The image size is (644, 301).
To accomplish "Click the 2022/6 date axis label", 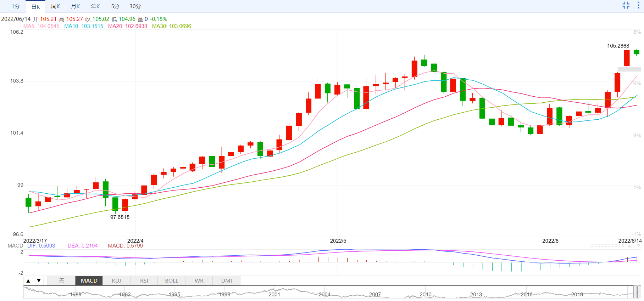I will point(550,241).
